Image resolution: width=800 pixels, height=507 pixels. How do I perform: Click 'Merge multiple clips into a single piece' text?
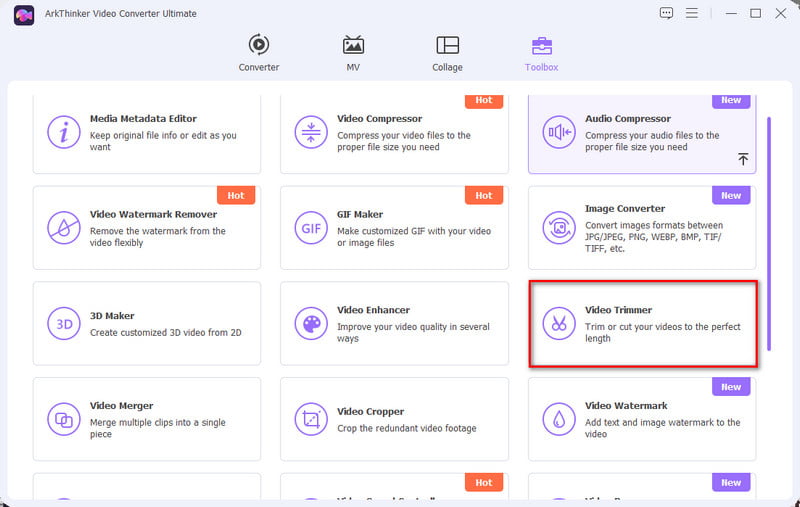[158, 428]
